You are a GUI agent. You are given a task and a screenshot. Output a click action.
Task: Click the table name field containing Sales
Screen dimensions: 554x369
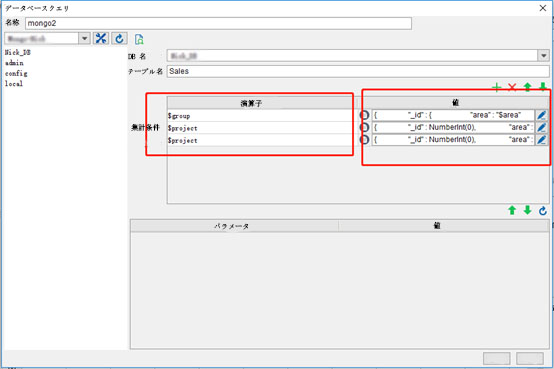point(358,71)
